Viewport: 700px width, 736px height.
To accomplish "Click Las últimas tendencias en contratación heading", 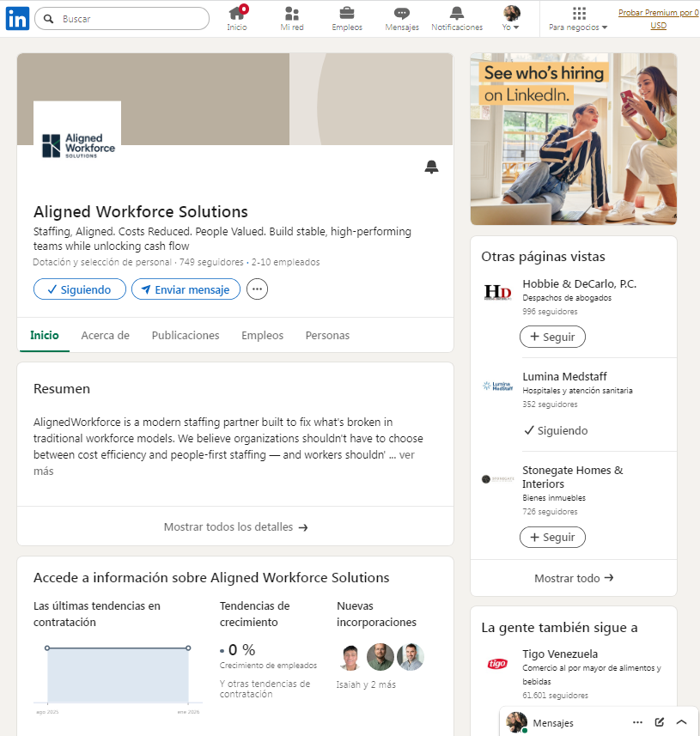I will click(x=97, y=614).
